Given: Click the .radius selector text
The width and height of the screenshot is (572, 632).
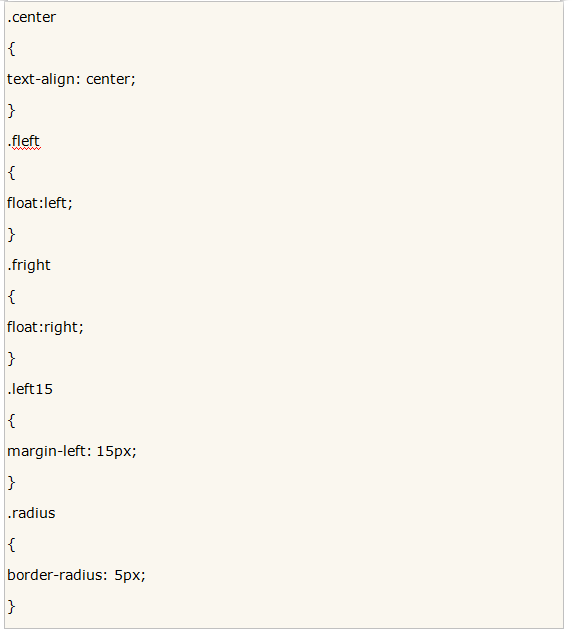Looking at the screenshot, I should click(x=31, y=514).
